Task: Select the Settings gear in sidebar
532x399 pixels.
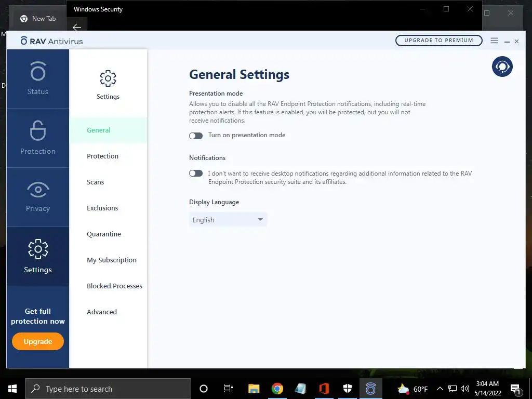Action: (x=37, y=256)
